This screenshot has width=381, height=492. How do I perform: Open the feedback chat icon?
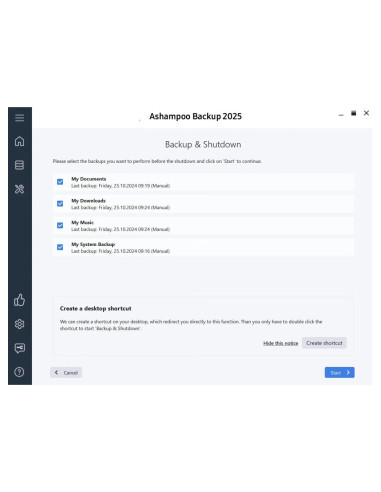pos(19,348)
